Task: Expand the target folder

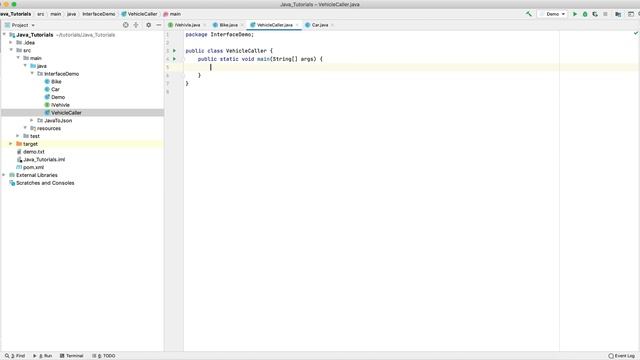Action: (x=11, y=144)
